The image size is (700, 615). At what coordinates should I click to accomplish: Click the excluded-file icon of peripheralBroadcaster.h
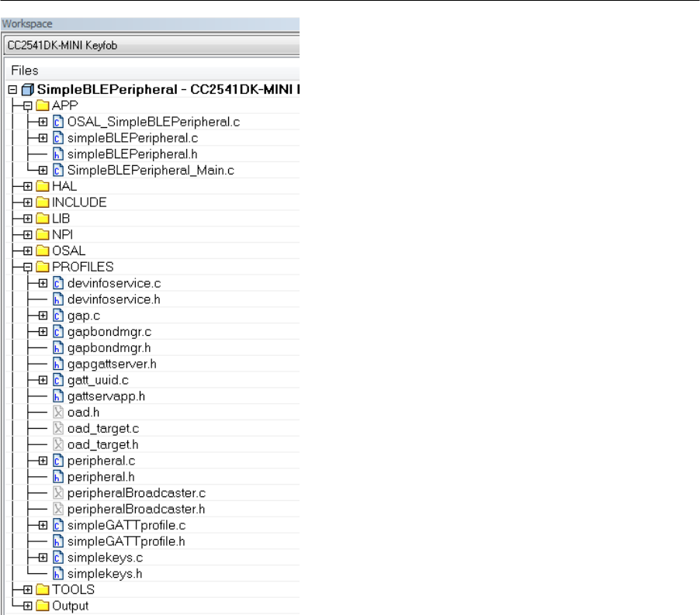click(58, 509)
